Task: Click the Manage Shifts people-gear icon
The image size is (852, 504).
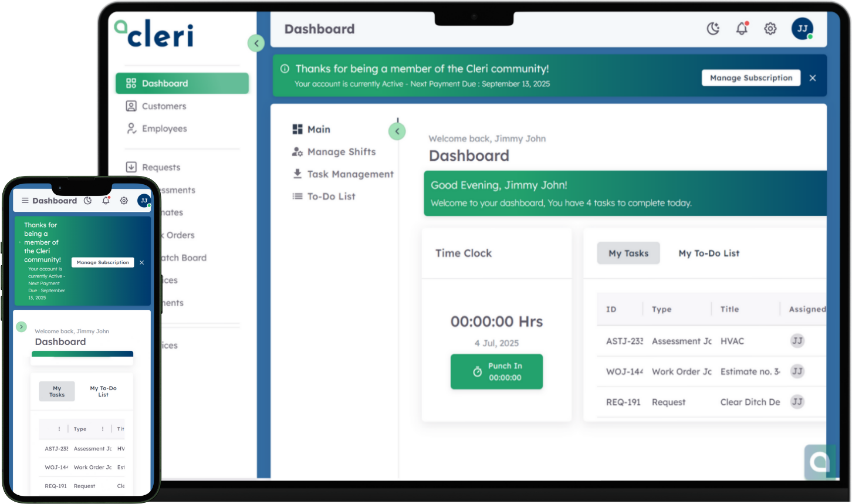Action: [297, 152]
